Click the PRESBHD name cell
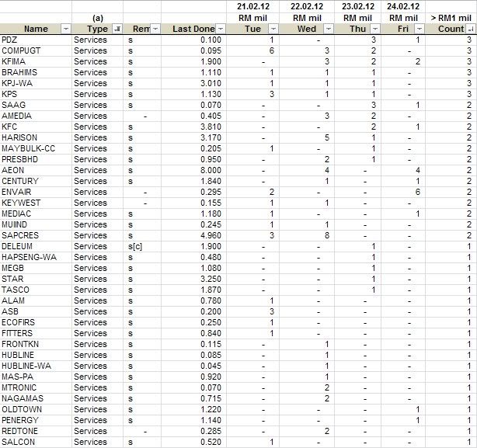477x448 pixels. [36, 159]
